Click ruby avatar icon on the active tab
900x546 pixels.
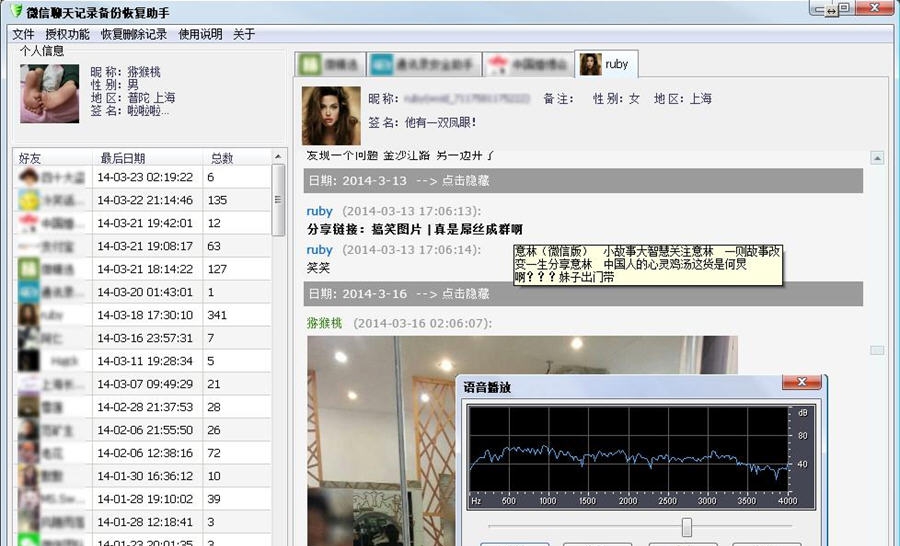click(590, 64)
